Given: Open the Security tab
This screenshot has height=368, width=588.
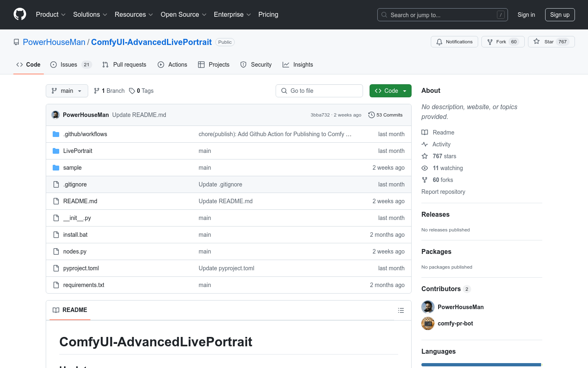Looking at the screenshot, I should [256, 65].
